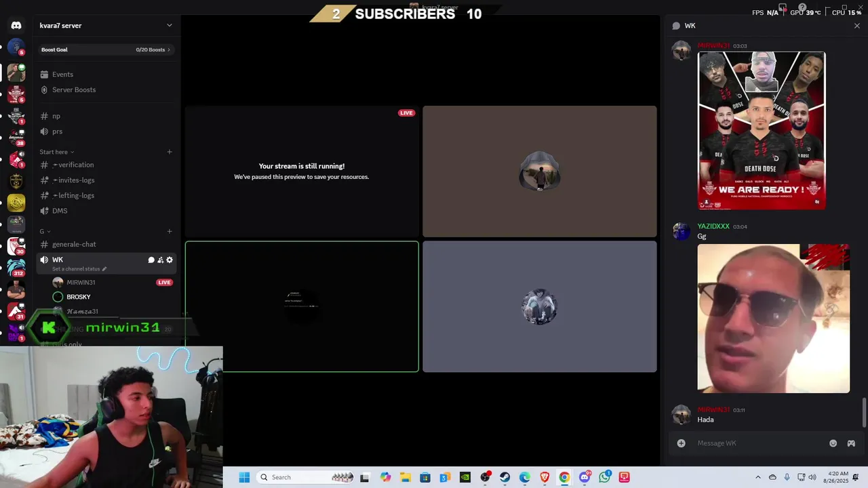Open NVIDIA app from the taskbar
The height and width of the screenshot is (488, 868).
click(x=465, y=477)
